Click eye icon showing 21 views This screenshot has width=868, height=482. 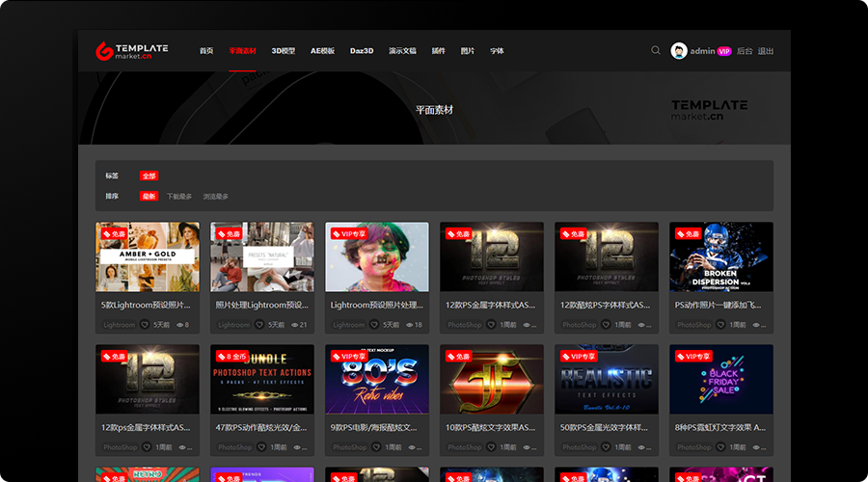tap(294, 325)
